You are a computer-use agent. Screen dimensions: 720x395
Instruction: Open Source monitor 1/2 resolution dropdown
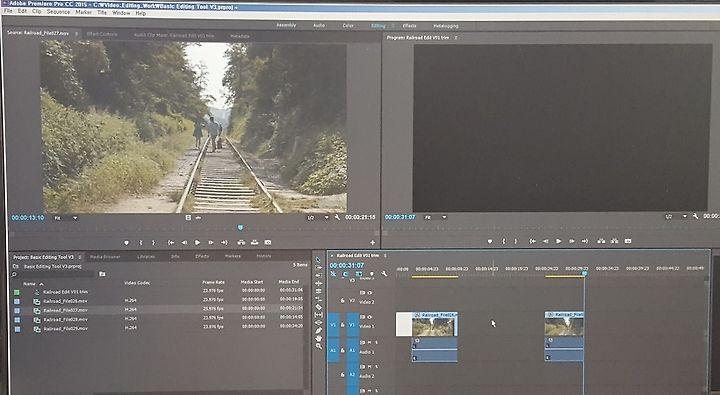tap(318, 217)
